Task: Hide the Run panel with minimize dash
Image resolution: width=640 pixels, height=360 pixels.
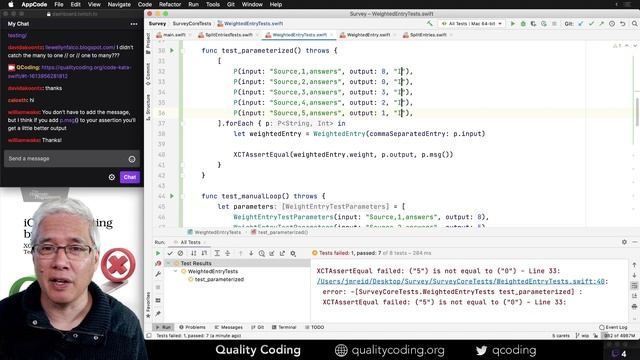Action: click(635, 242)
